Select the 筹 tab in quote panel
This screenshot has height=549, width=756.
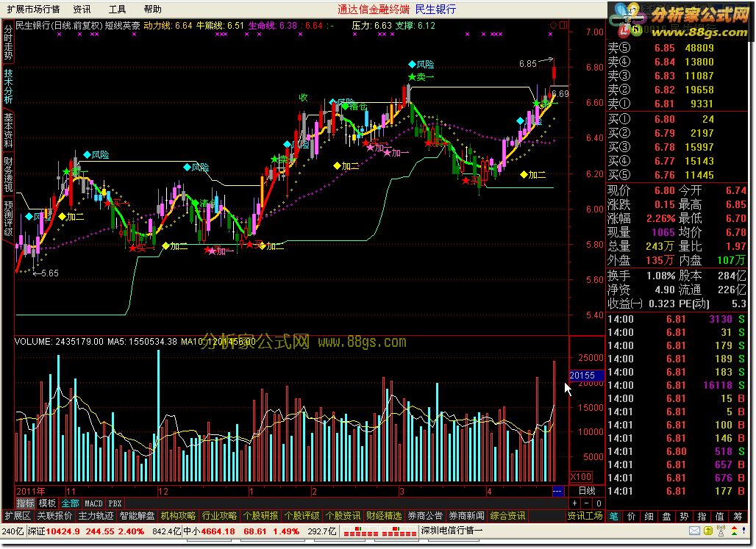click(x=738, y=516)
